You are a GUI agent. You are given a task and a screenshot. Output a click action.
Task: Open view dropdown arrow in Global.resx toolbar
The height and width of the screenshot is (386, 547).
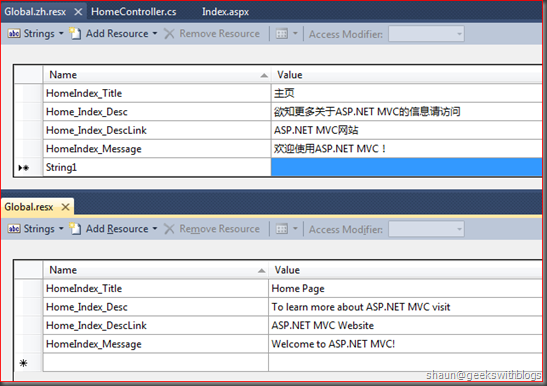pos(295,229)
